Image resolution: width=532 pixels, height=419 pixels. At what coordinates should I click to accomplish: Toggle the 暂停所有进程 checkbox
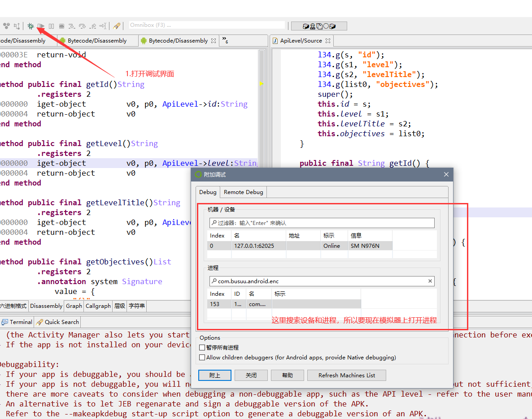pyautogui.click(x=202, y=347)
